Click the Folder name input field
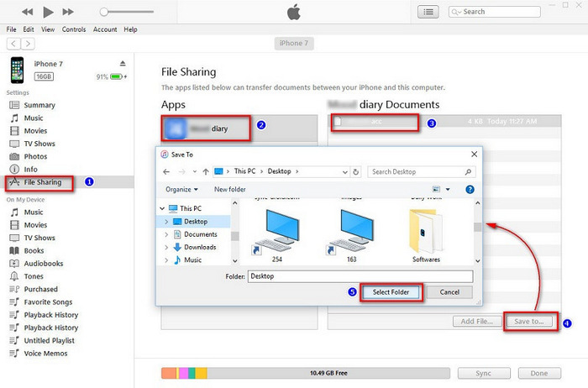This screenshot has height=388, width=588. click(360, 276)
